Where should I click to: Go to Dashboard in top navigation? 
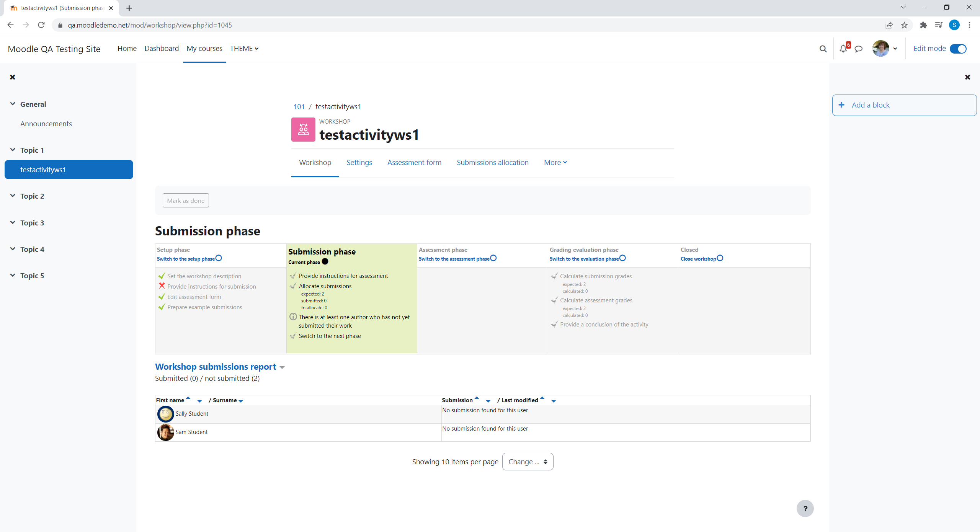(x=162, y=49)
